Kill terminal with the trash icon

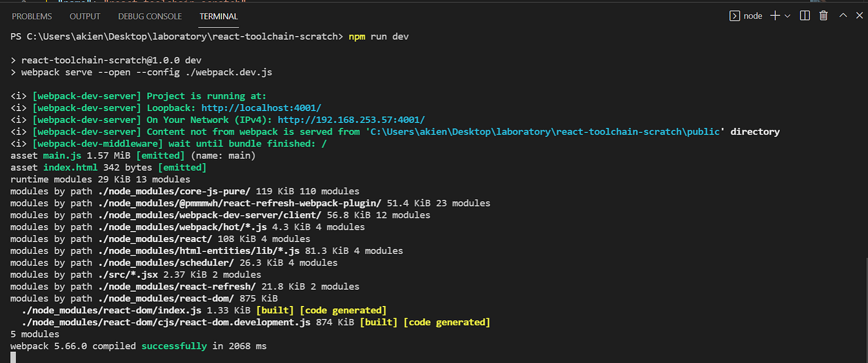(823, 16)
